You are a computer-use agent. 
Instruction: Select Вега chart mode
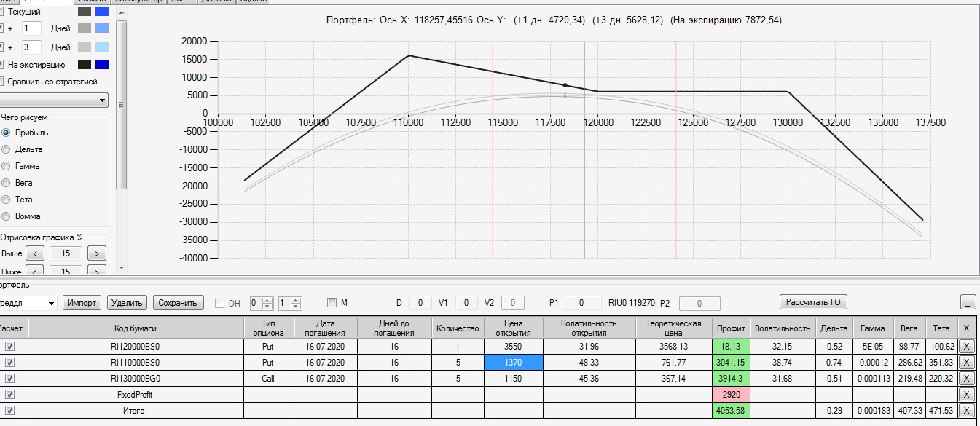point(7,183)
